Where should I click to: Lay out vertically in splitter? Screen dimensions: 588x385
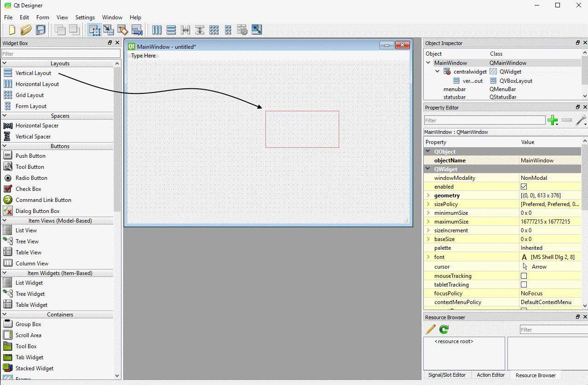coord(200,30)
